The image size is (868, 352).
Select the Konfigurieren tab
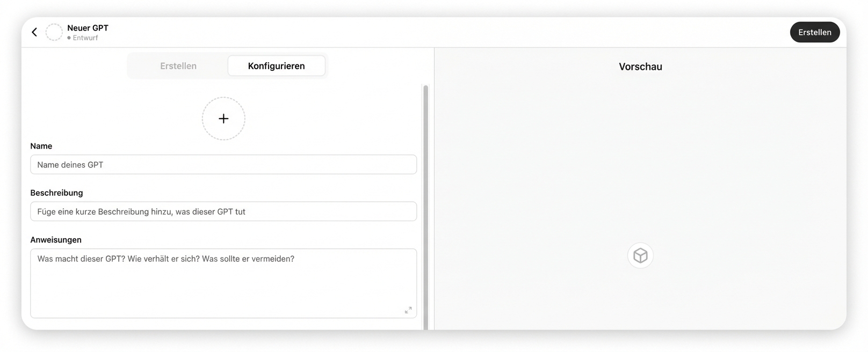click(x=276, y=66)
